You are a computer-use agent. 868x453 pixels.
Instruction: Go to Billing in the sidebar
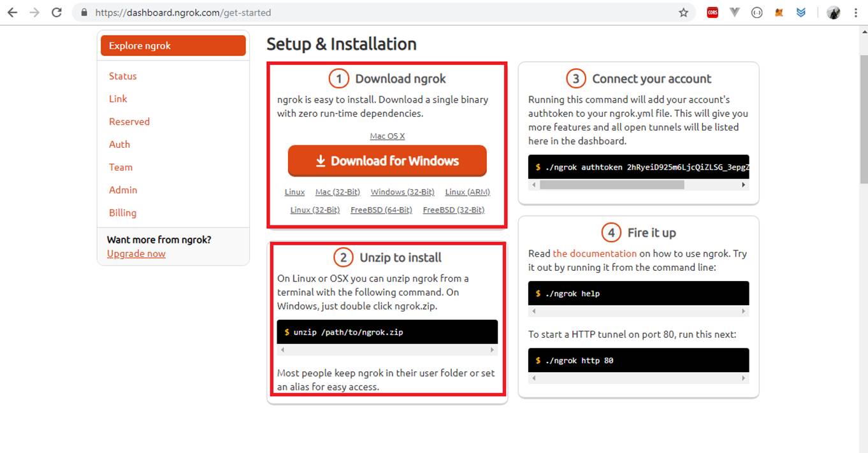tap(122, 213)
